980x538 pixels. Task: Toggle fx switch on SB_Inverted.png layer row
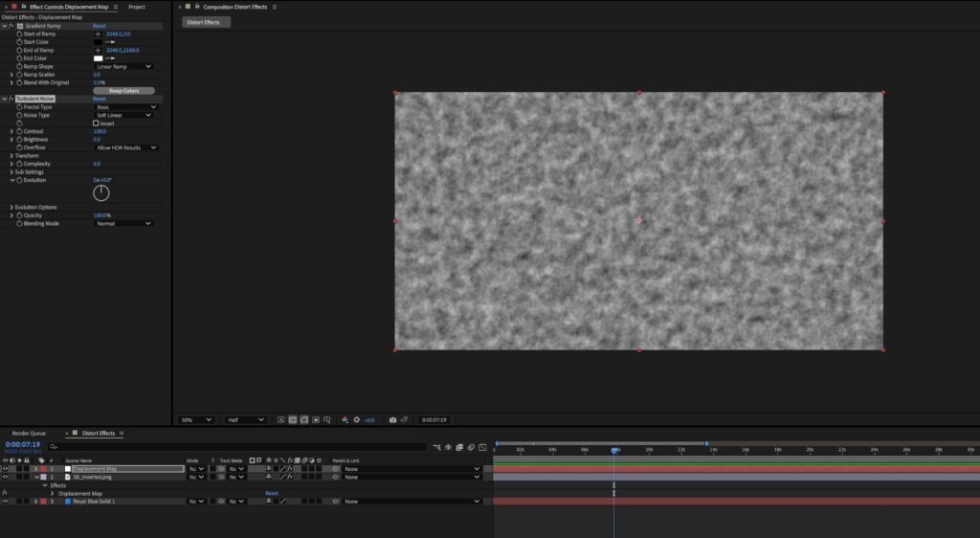pos(290,477)
